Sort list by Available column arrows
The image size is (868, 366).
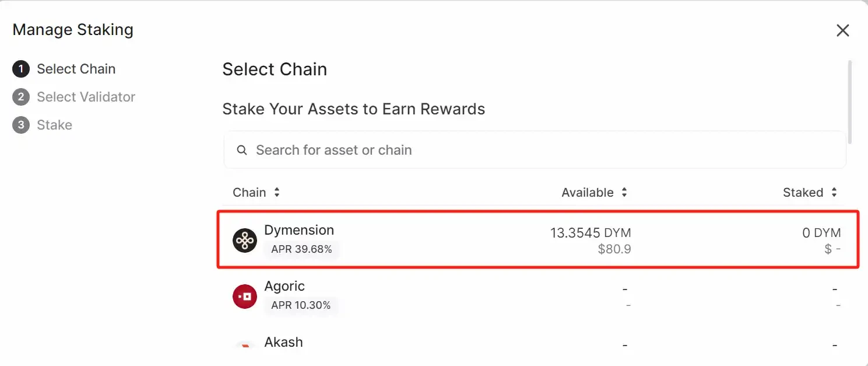click(624, 193)
